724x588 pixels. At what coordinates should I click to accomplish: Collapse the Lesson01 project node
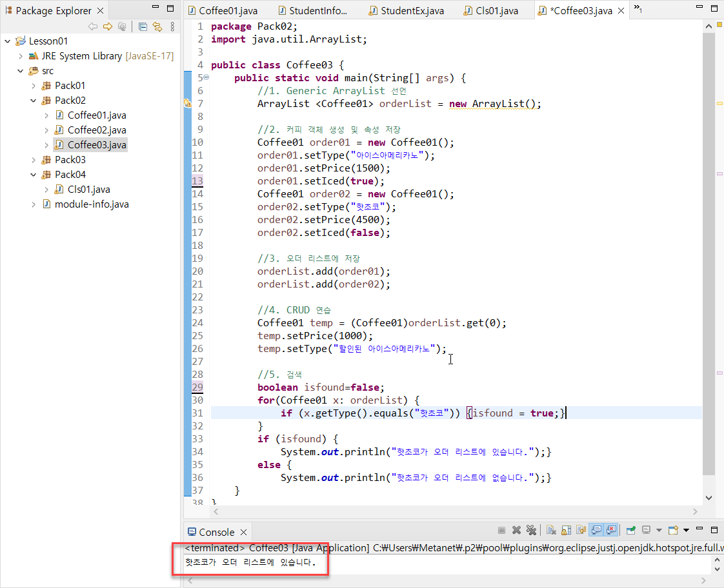pyautogui.click(x=7, y=41)
